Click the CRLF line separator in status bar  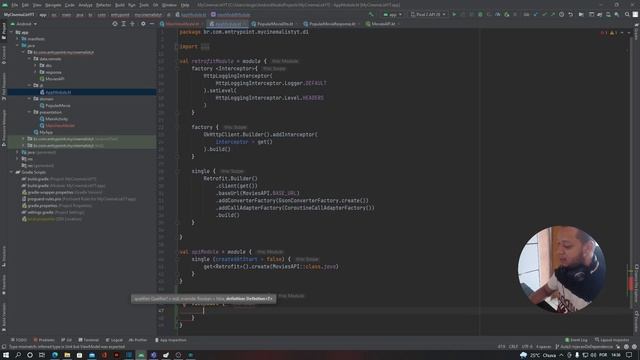click(x=513, y=347)
